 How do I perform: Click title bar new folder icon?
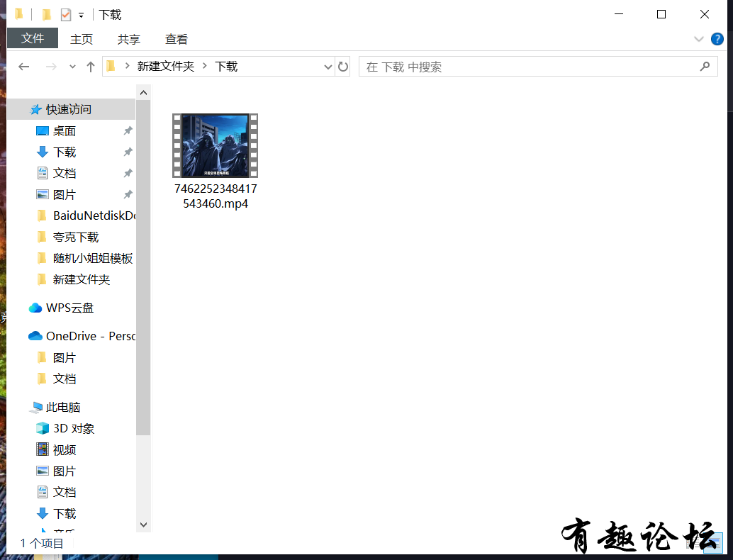pos(46,15)
